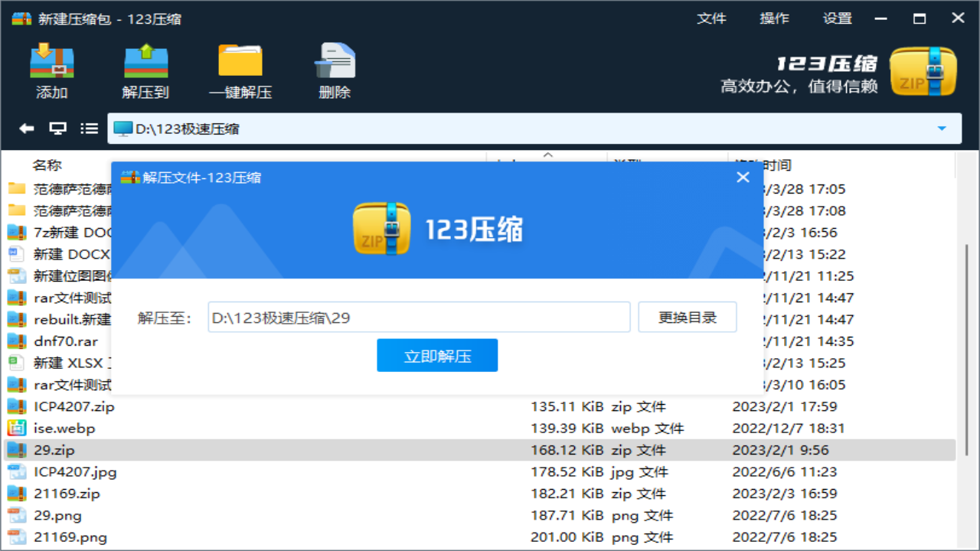Click the 立即解压 button
Image resolution: width=980 pixels, height=551 pixels.
coord(437,355)
